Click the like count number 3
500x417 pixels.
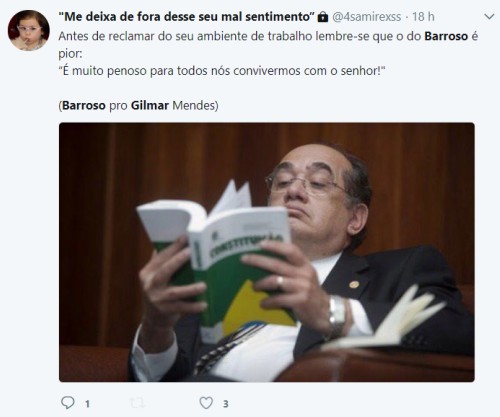[226, 404]
